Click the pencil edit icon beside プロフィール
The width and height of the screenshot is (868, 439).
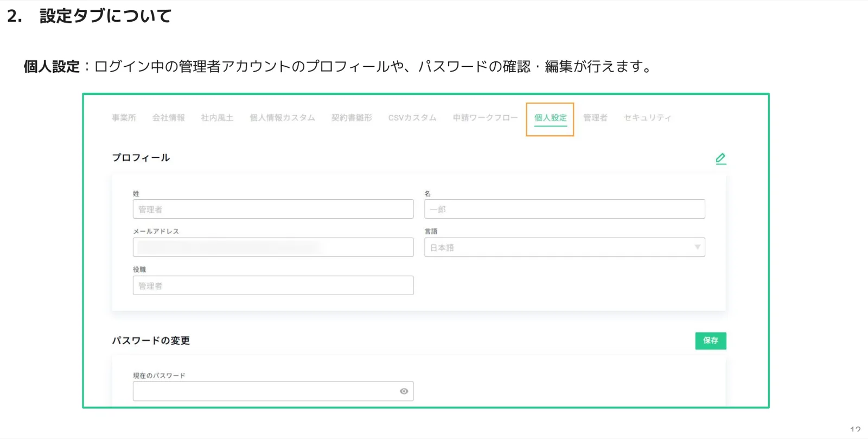720,158
